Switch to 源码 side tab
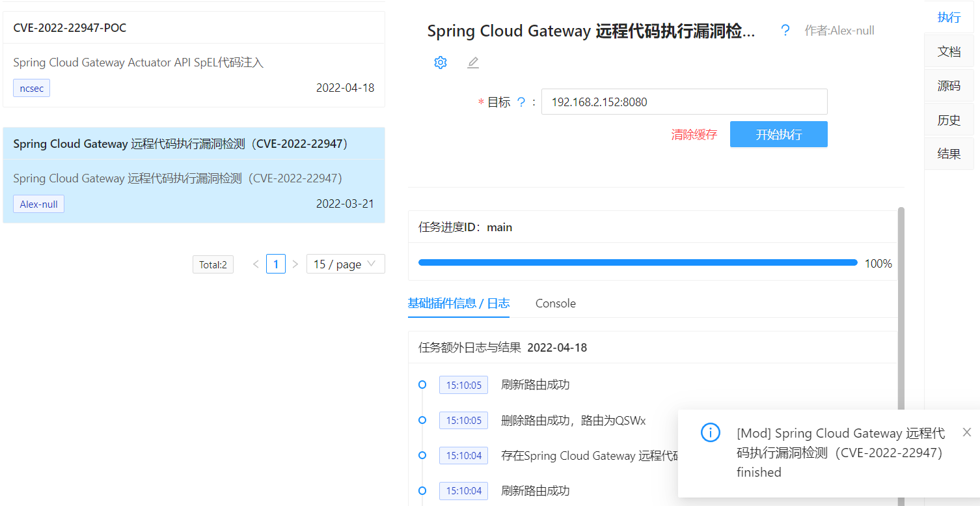Viewport: 980px width, 506px height. (949, 86)
